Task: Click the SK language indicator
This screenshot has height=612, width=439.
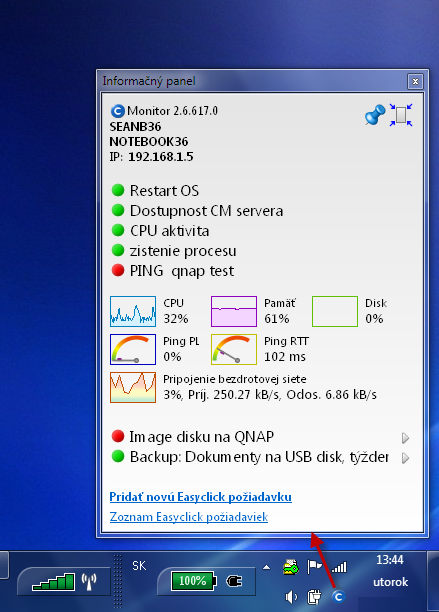Action: 139,566
